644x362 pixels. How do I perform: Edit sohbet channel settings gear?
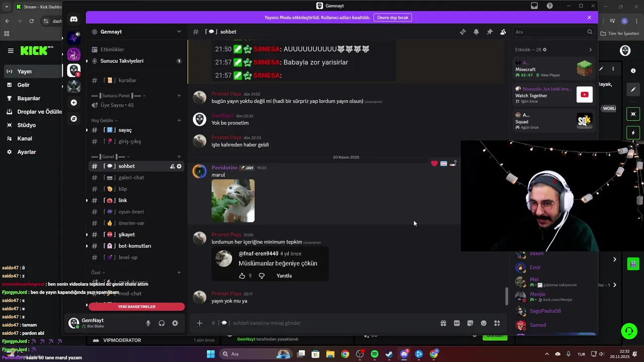(x=179, y=166)
